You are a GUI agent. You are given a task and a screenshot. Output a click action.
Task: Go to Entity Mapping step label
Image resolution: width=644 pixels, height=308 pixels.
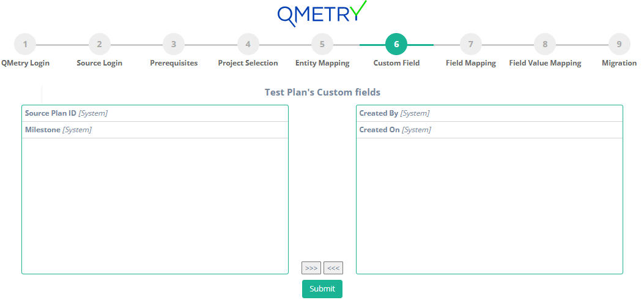322,63
